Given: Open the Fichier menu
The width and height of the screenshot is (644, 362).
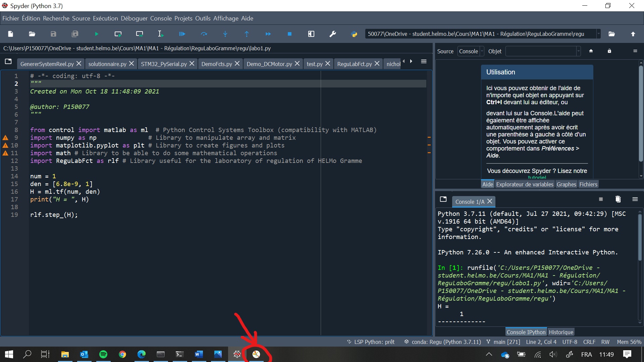Looking at the screenshot, I should click(x=11, y=18).
